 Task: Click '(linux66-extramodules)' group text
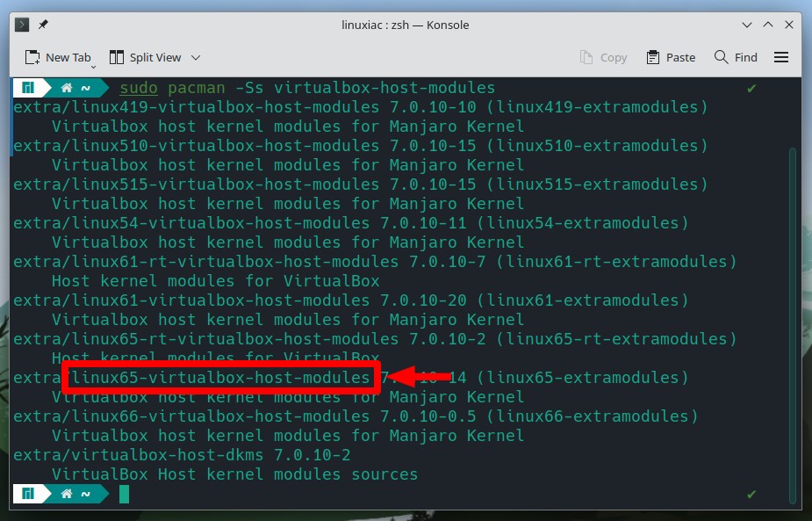pyautogui.click(x=593, y=416)
